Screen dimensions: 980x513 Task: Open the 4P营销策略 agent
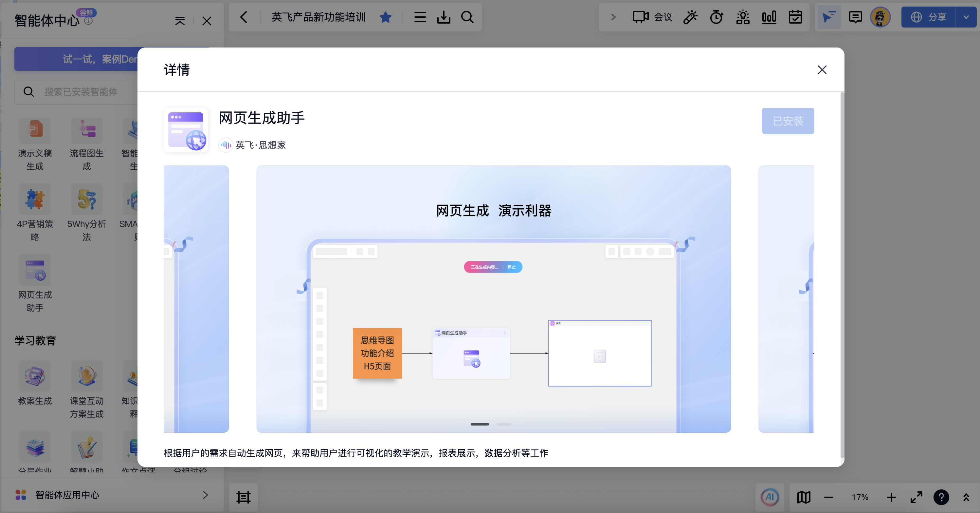click(35, 213)
